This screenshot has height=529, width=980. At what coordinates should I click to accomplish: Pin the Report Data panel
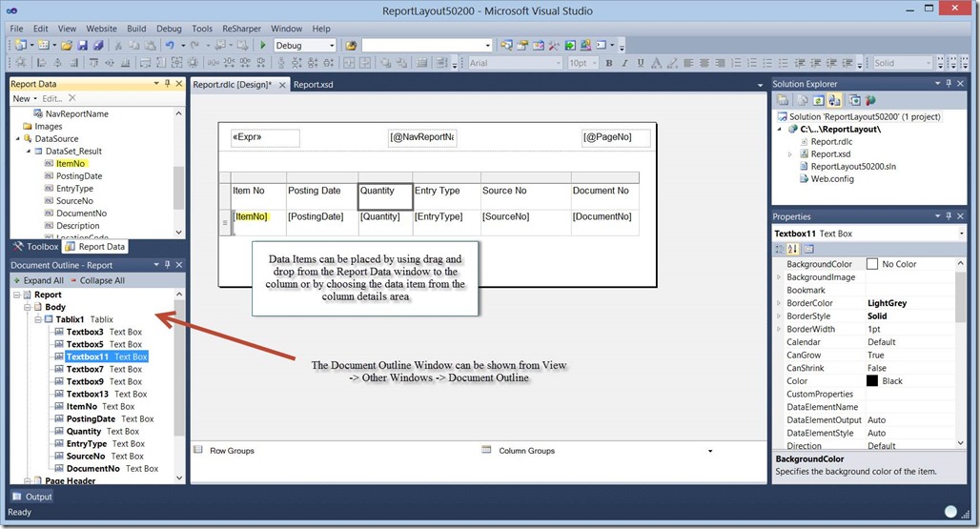[x=168, y=83]
